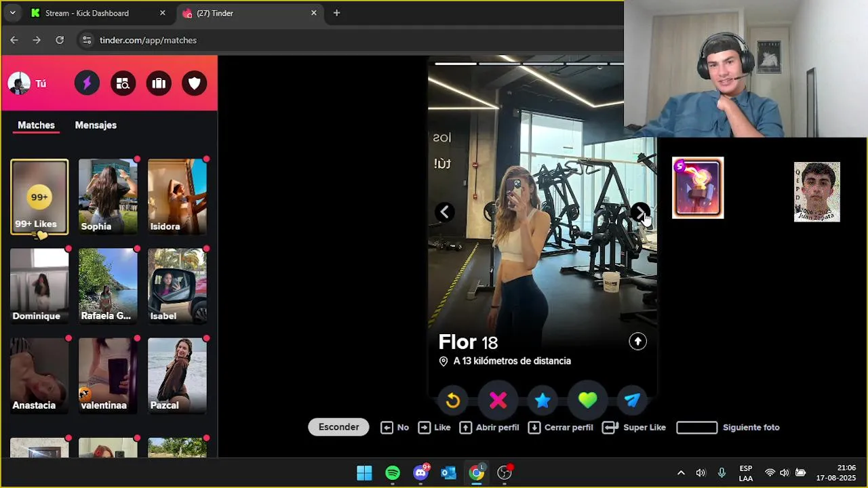This screenshot has width=868, height=488.
Task: Click the No shortcut hint
Action: click(395, 428)
